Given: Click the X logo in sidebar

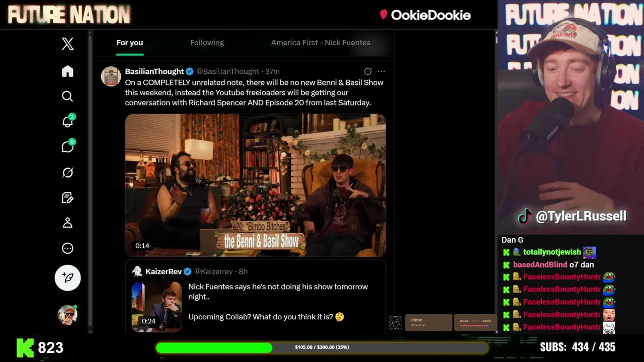Looking at the screenshot, I should coord(67,44).
